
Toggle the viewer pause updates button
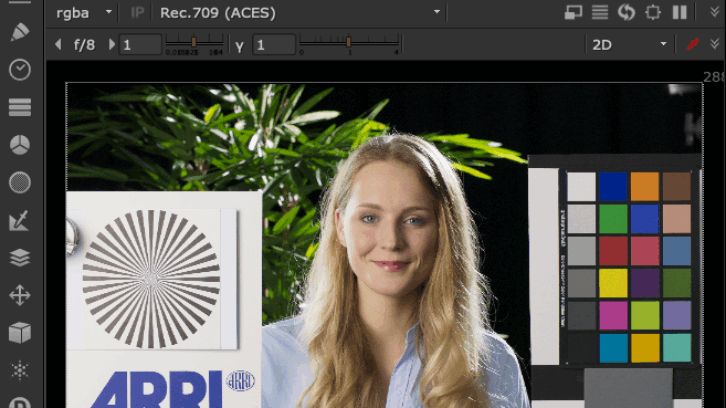[x=680, y=13]
